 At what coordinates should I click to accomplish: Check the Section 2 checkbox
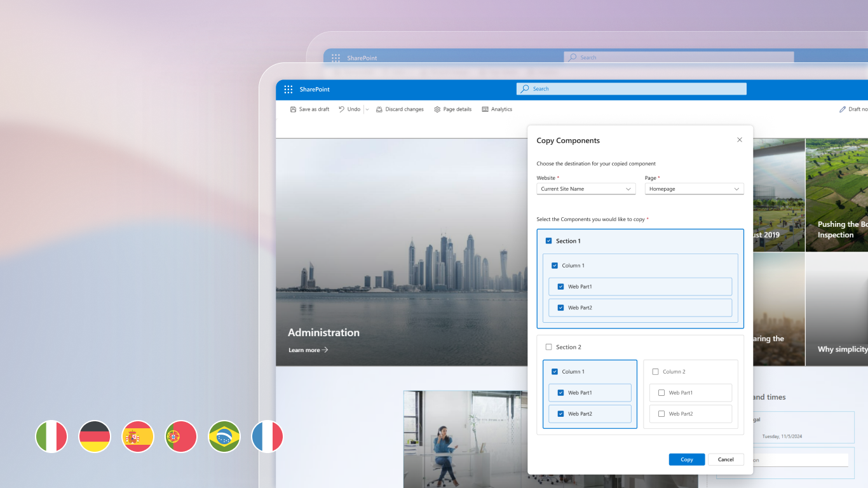click(548, 347)
